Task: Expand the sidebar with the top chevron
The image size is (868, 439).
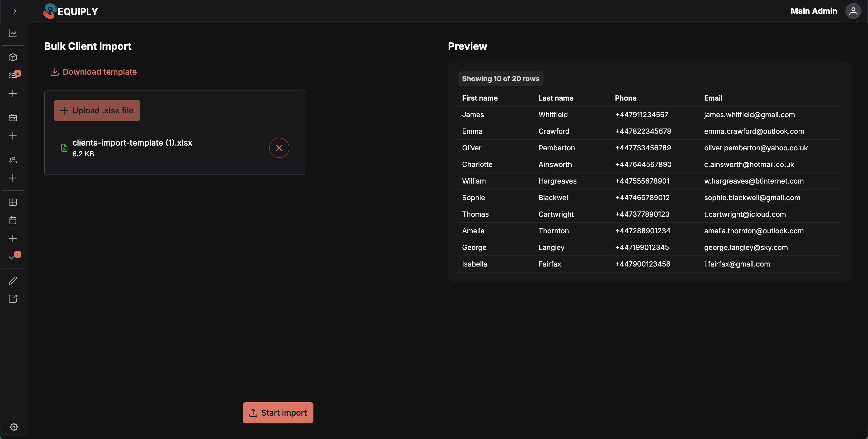Action: (15, 11)
